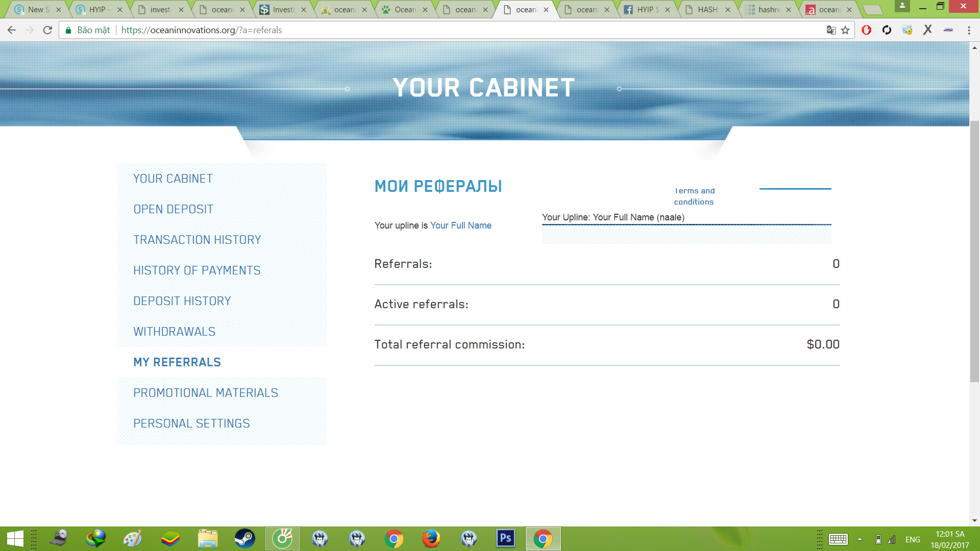Bookmark this page with star icon
The height and width of the screenshot is (551, 980).
845,30
